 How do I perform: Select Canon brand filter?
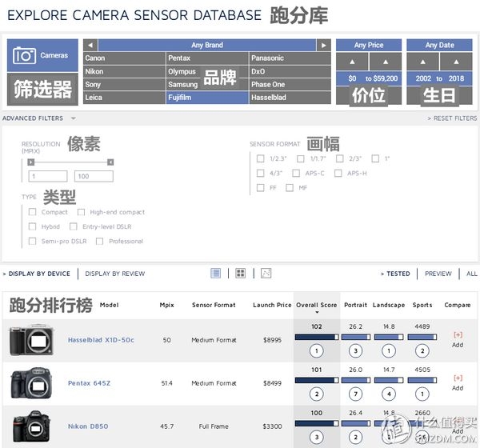124,58
